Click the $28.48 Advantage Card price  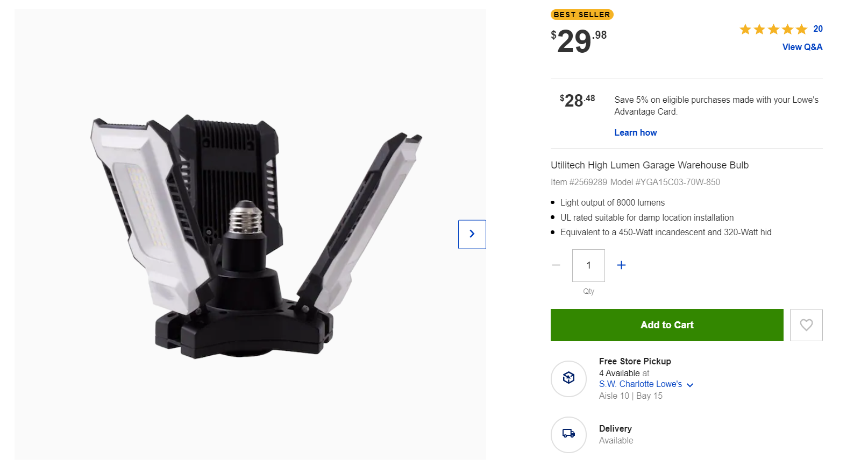tap(577, 100)
